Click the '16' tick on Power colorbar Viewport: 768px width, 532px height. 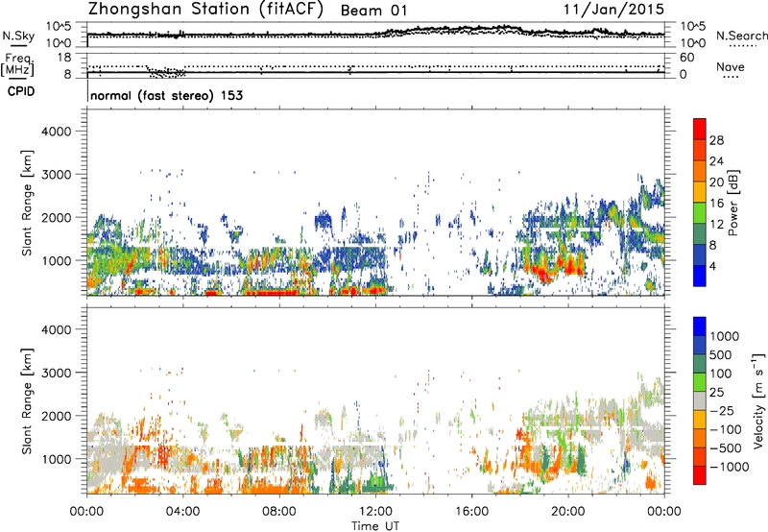(716, 204)
